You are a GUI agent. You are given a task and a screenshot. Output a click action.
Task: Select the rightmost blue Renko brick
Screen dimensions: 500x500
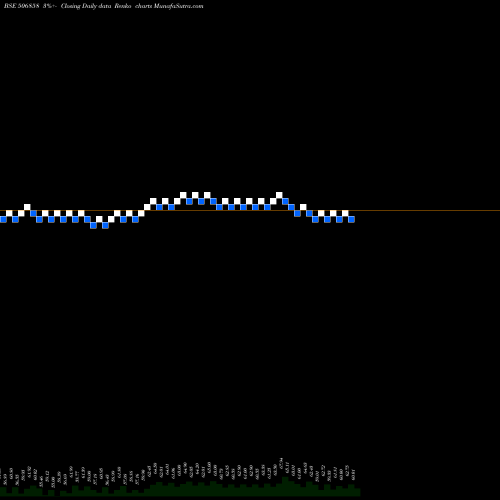351,219
